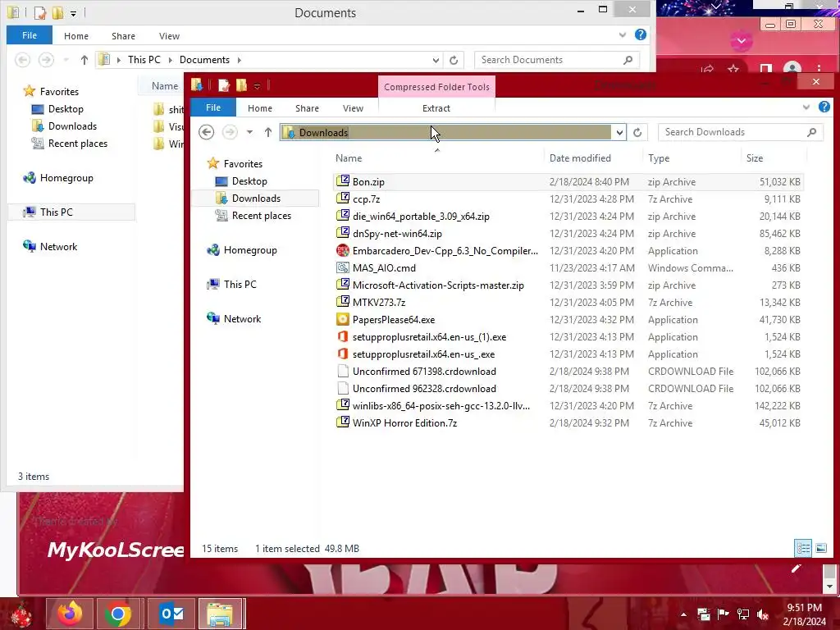Image resolution: width=840 pixels, height=630 pixels.
Task: Click MAS_AIO.cmd file icon
Action: pyautogui.click(x=342, y=267)
